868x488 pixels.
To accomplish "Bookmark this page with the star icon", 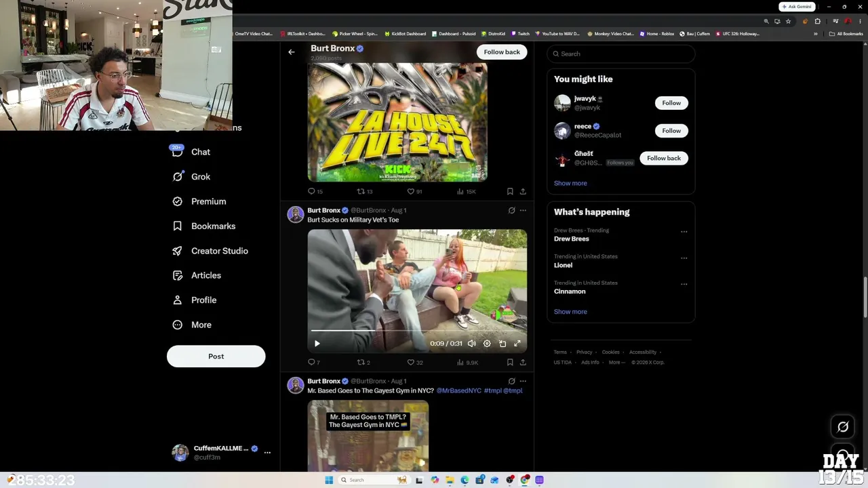I will 788,22.
